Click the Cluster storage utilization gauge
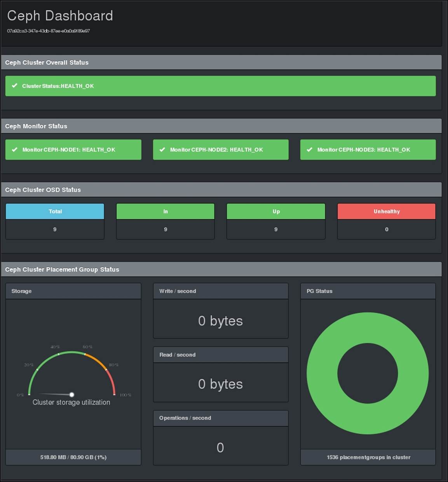Viewport: 448px width, 482px height. 71,369
